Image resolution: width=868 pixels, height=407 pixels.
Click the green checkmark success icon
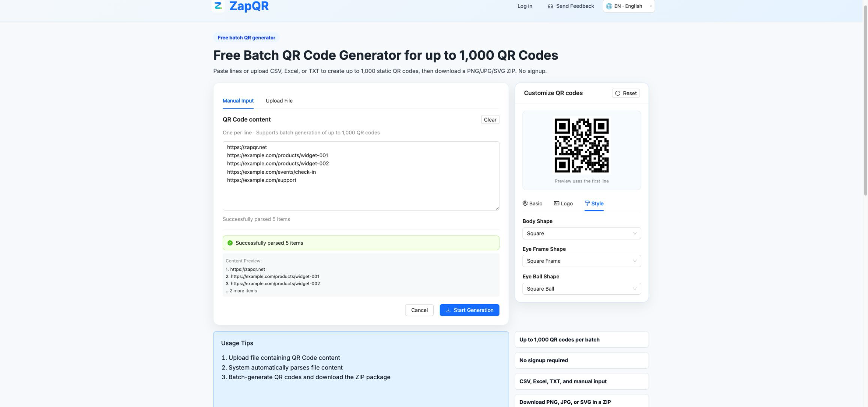click(x=230, y=243)
